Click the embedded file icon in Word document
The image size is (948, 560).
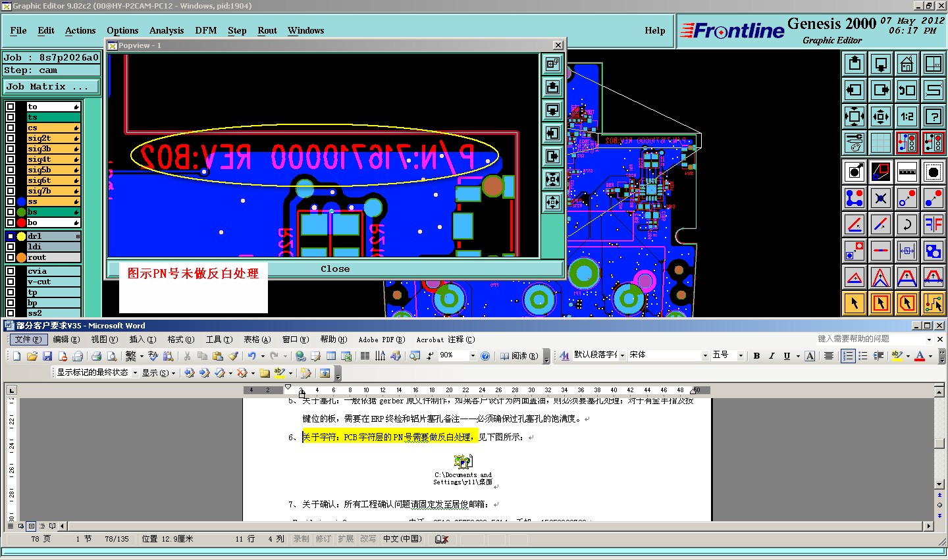463,462
